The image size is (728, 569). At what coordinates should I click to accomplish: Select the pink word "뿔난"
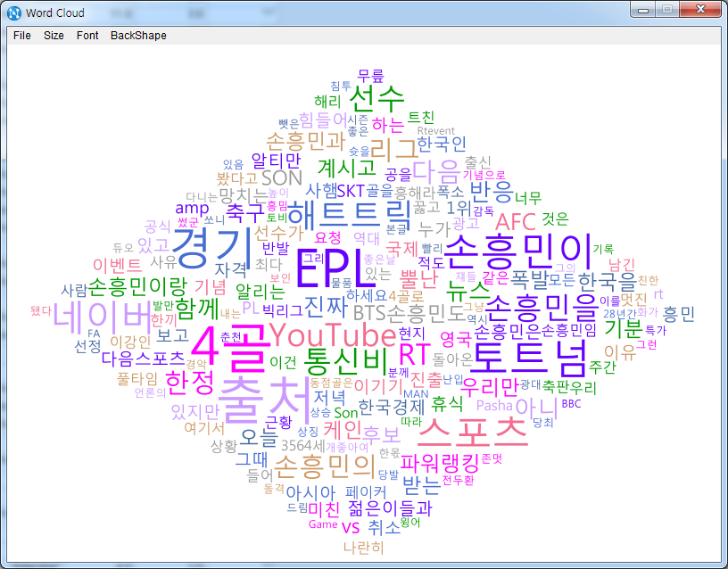(x=418, y=278)
